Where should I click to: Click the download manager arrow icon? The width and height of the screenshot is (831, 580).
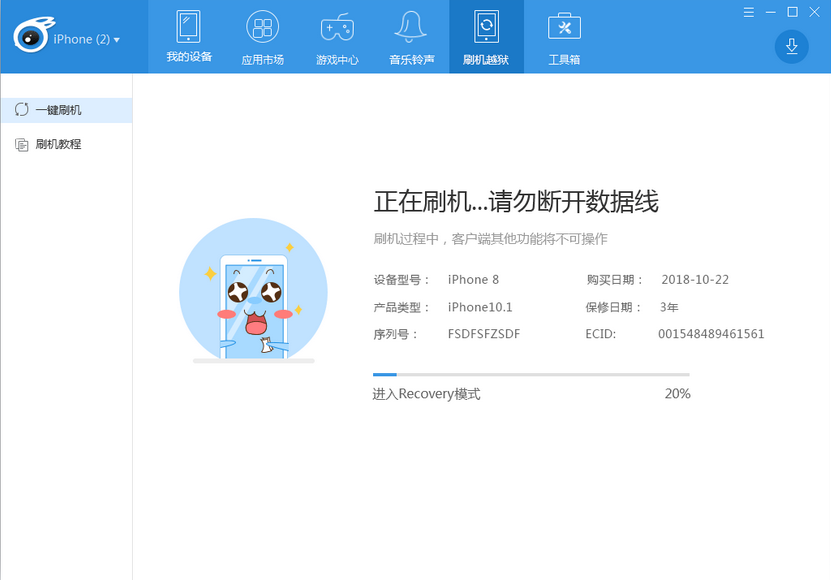pyautogui.click(x=791, y=47)
